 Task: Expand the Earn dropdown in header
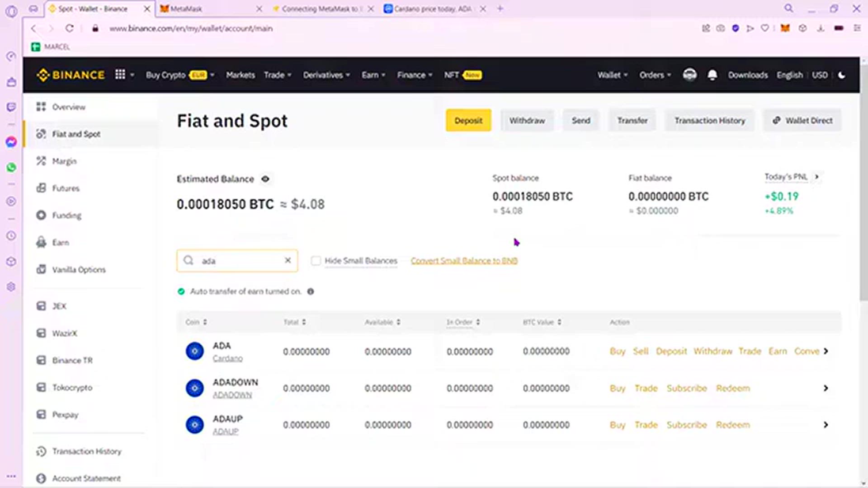point(373,75)
